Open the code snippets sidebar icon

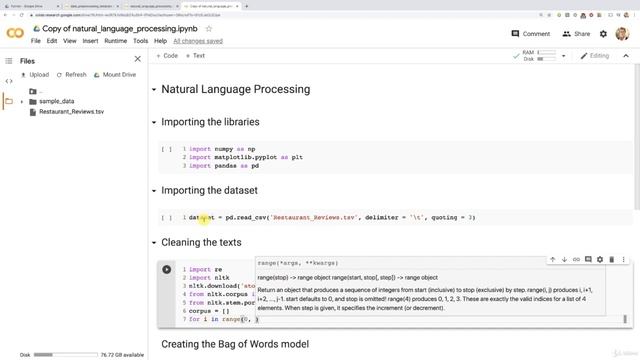tap(9, 81)
